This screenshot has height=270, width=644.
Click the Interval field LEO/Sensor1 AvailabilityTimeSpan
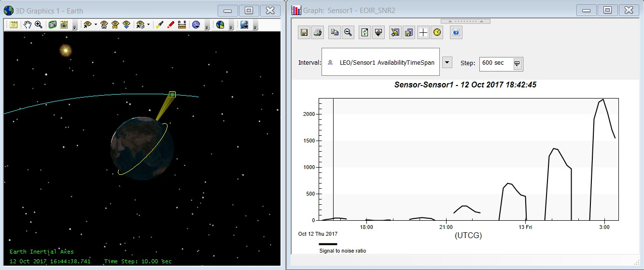pyautogui.click(x=380, y=62)
